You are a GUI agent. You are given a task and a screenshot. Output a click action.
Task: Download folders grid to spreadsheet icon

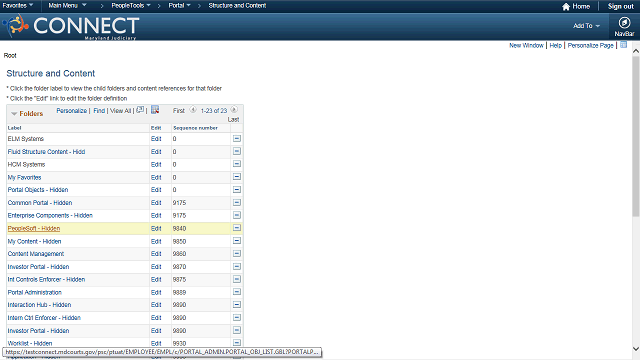pyautogui.click(x=155, y=110)
